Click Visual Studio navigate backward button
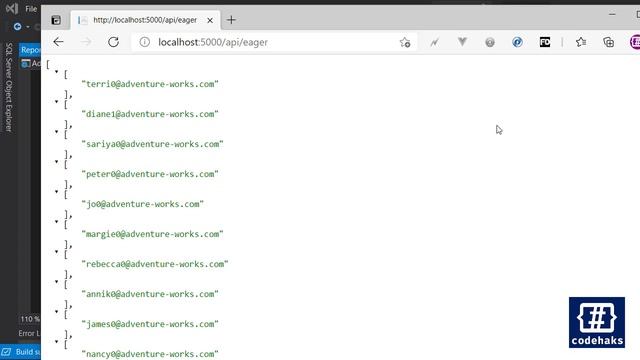 click(18, 27)
